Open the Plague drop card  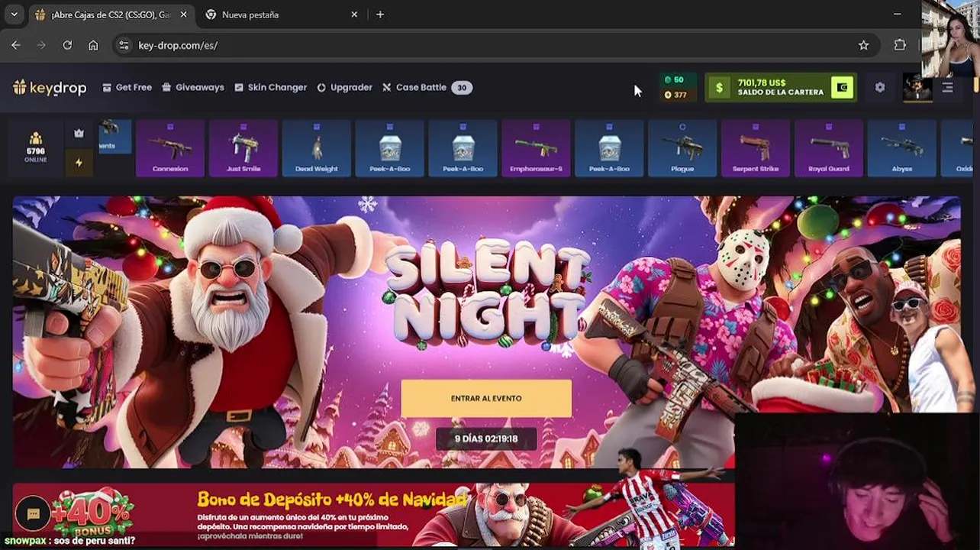(682, 148)
